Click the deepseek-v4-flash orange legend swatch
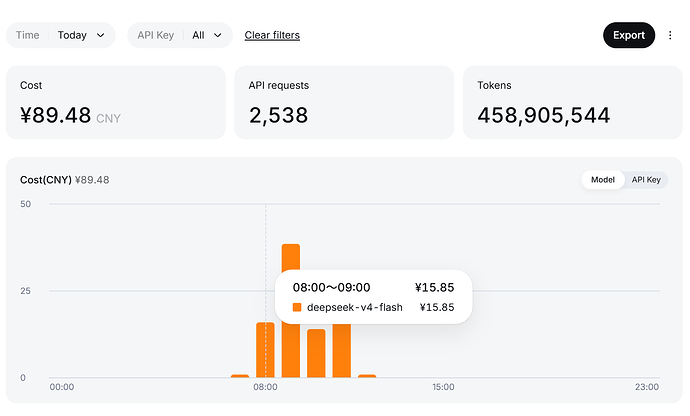The height and width of the screenshot is (416, 690). [x=297, y=307]
